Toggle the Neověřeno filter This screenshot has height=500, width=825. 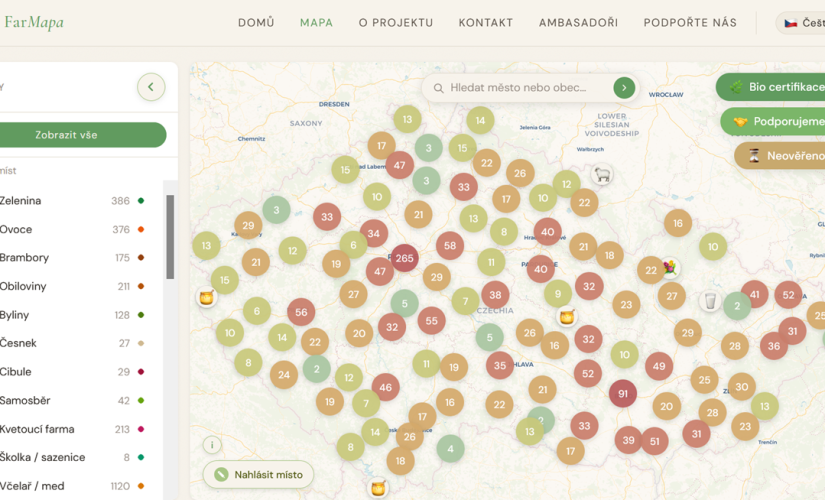coord(780,156)
